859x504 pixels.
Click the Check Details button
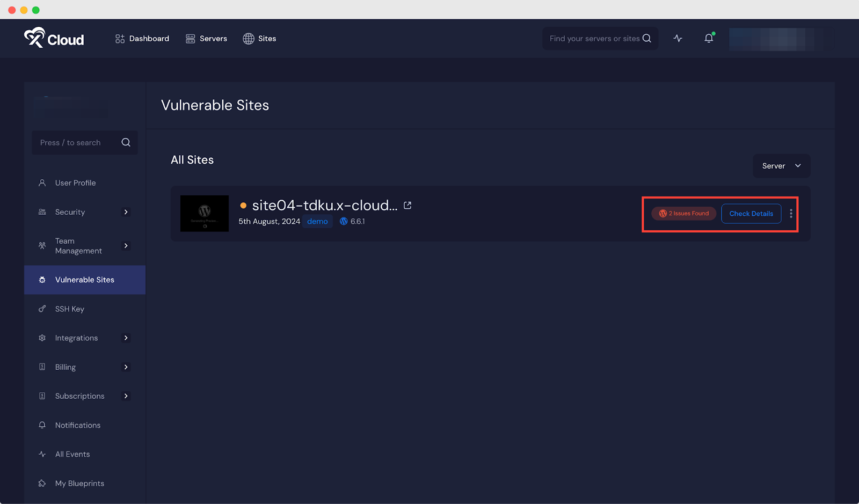point(751,214)
